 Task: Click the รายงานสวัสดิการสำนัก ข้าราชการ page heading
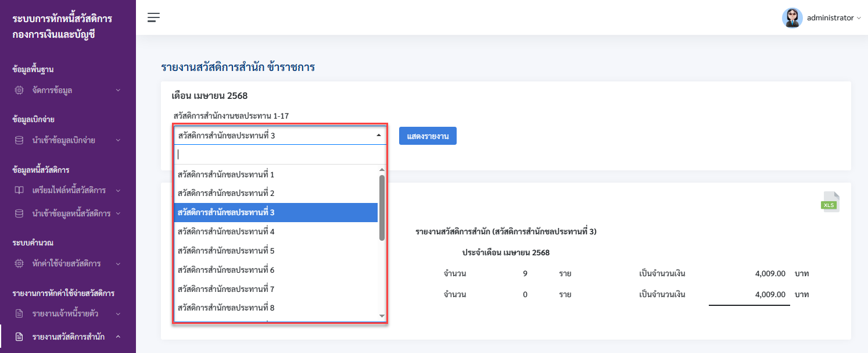[238, 67]
